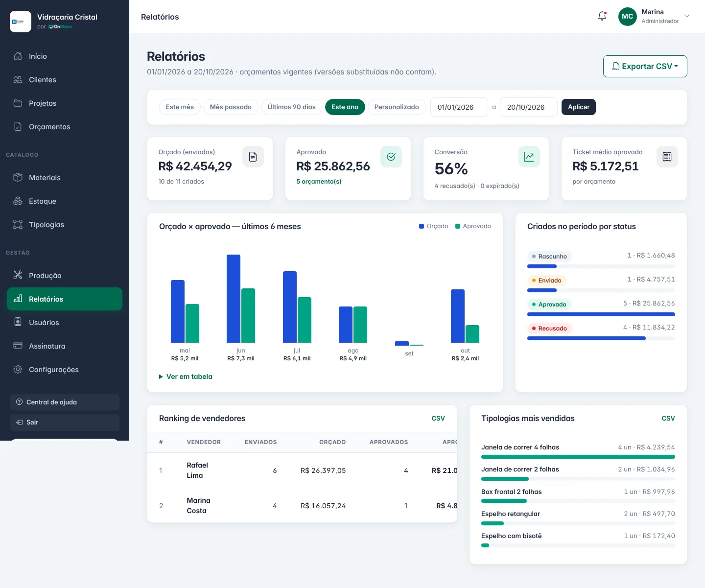Click the Projetos folder icon
This screenshot has height=588, width=705.
click(x=18, y=103)
